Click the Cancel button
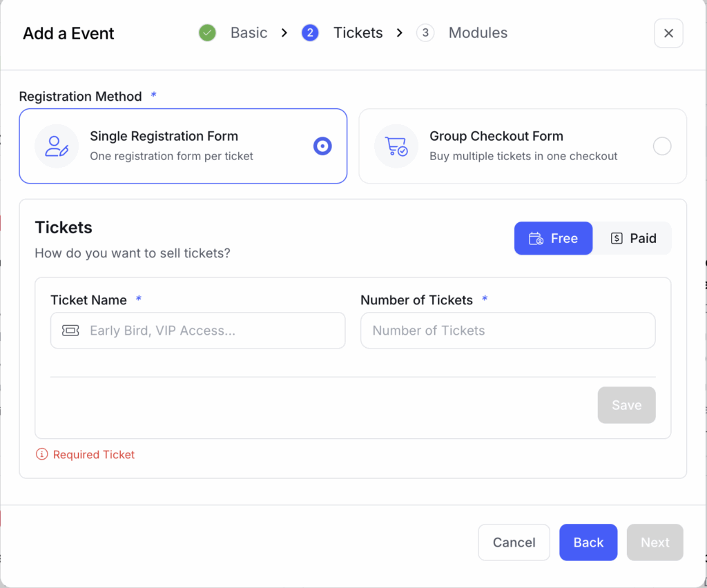Viewport: 707px width, 588px height. click(514, 542)
